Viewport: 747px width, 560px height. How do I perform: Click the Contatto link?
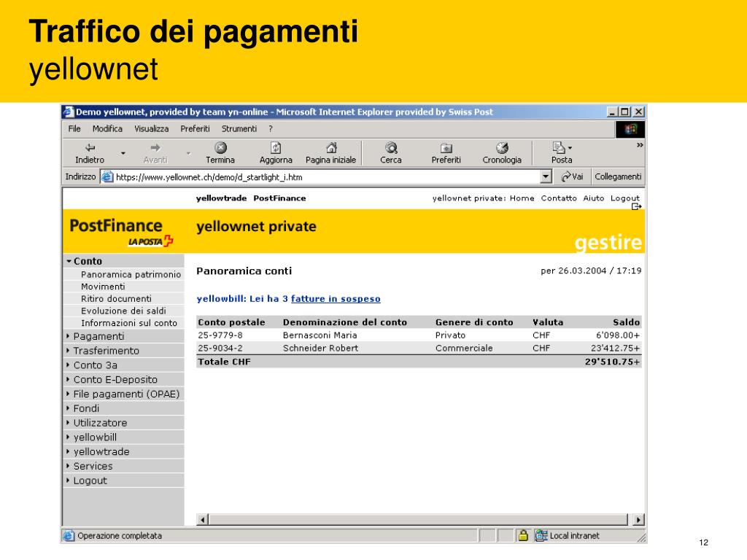point(559,198)
